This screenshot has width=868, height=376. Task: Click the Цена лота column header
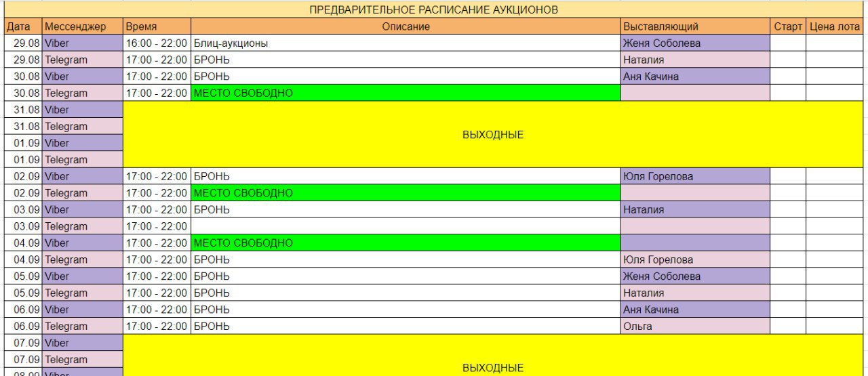pos(834,26)
